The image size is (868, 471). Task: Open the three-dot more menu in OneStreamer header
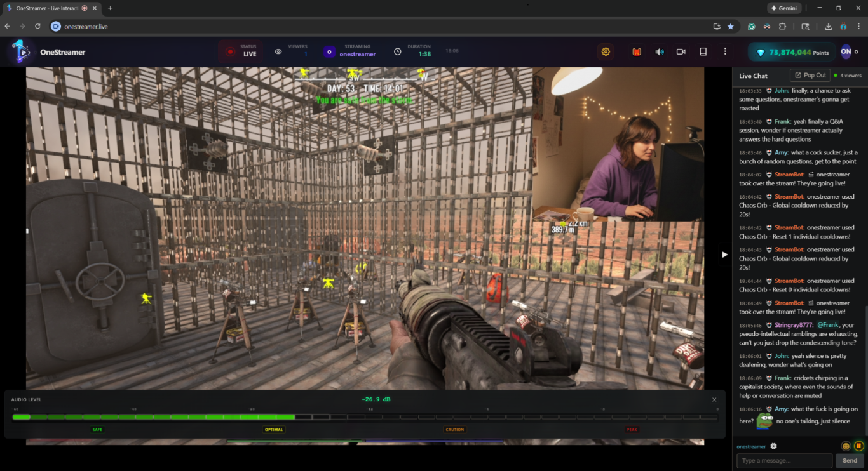click(x=725, y=52)
